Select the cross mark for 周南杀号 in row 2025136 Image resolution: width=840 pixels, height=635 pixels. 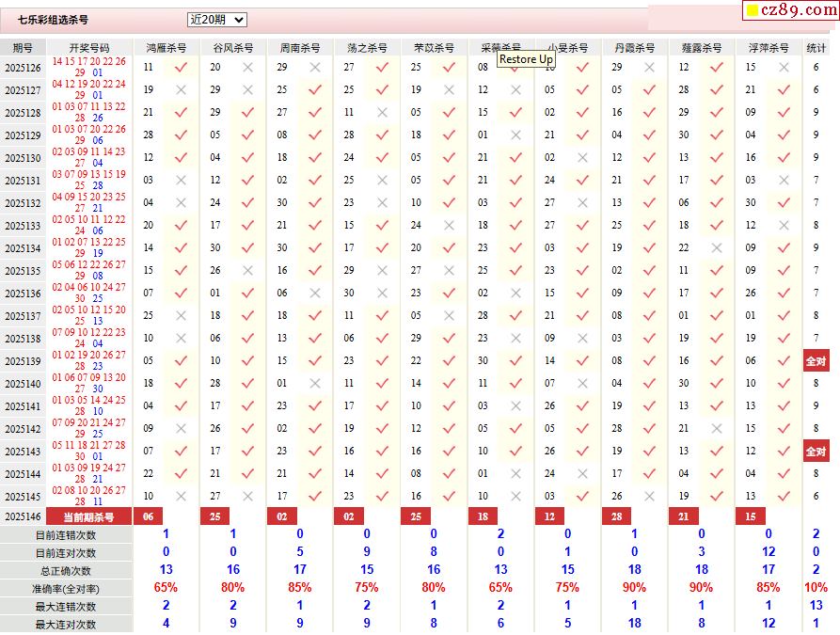(315, 294)
